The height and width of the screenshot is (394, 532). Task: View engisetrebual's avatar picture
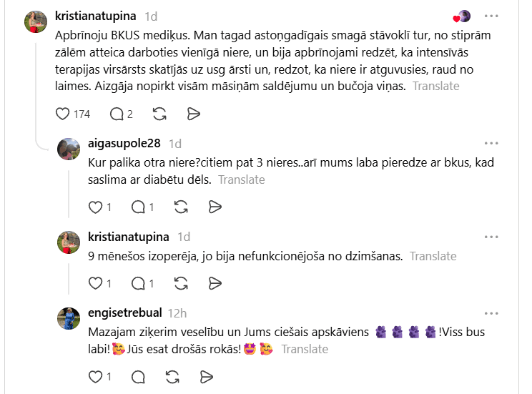[69, 318]
